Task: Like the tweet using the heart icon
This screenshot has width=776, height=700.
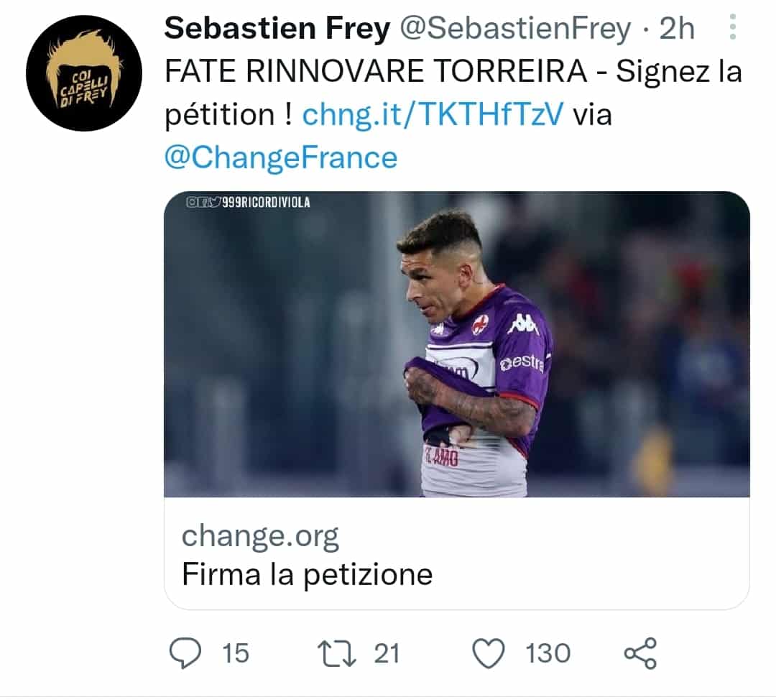Action: tap(493, 653)
